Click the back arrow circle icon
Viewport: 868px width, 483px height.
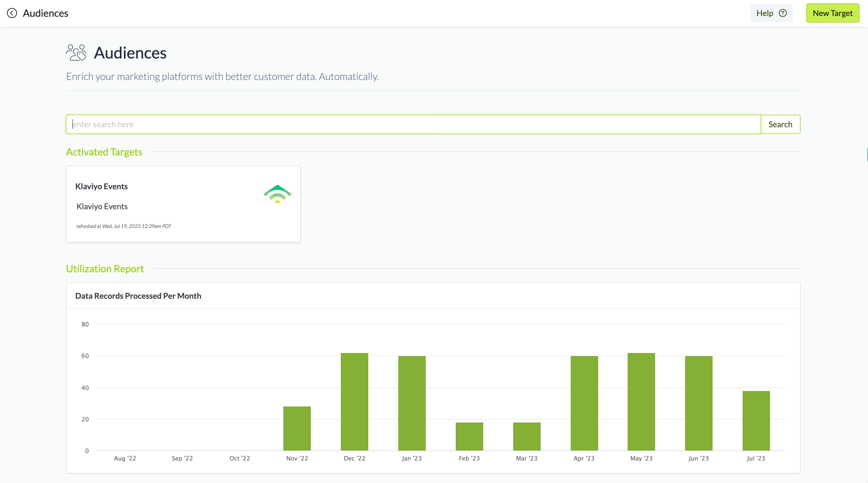pos(12,13)
